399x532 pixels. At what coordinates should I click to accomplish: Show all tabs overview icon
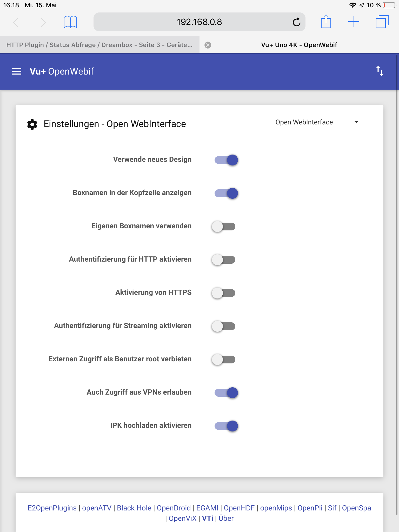(x=382, y=22)
